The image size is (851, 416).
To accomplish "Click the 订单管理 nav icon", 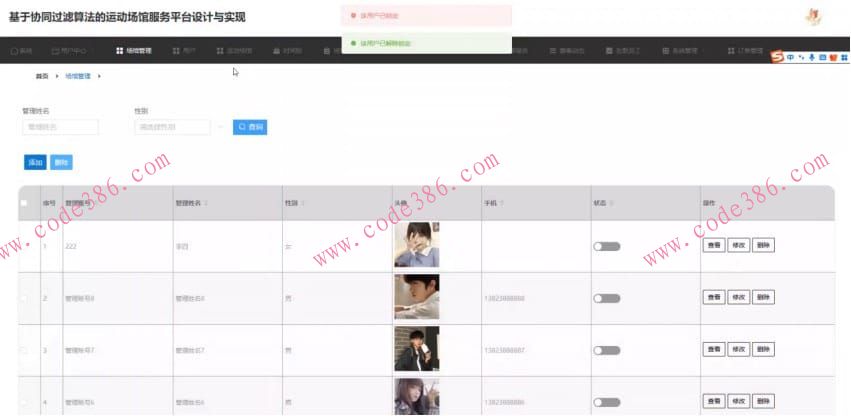I will 731,51.
